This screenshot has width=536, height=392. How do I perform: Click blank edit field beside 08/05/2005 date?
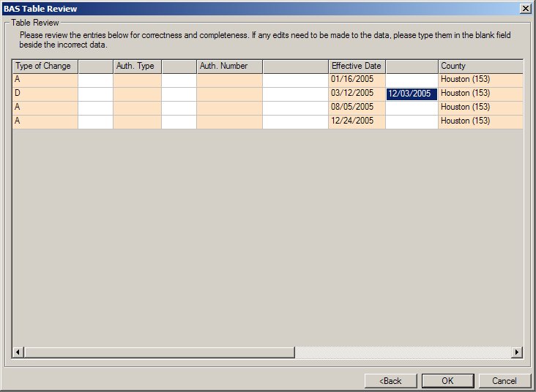[x=412, y=108]
